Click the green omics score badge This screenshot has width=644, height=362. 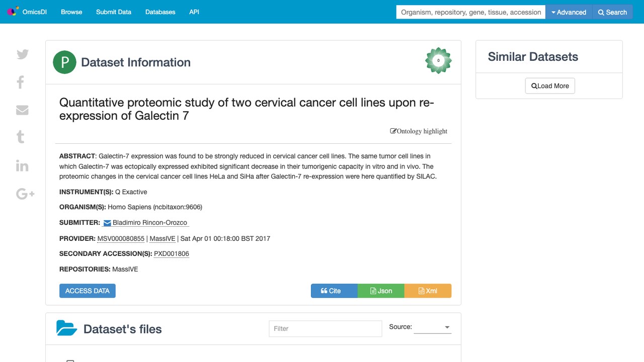click(x=438, y=60)
